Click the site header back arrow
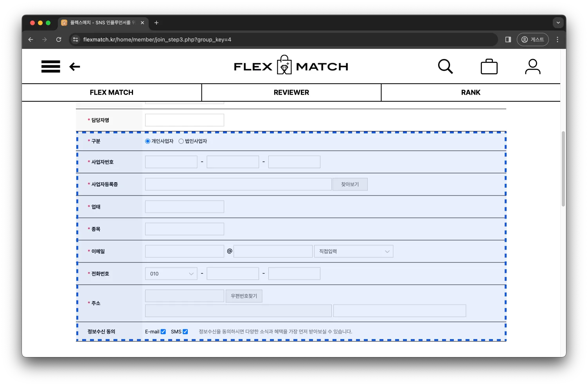This screenshot has height=386, width=588. point(75,67)
